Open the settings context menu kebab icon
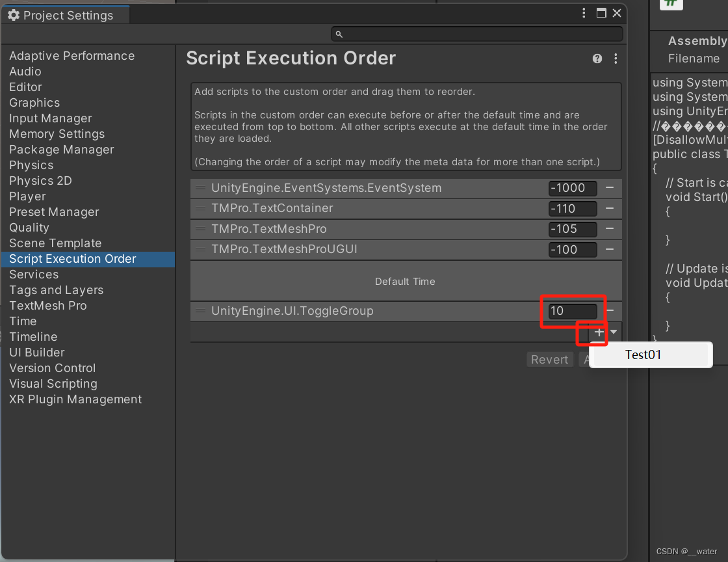728x562 pixels. click(616, 59)
